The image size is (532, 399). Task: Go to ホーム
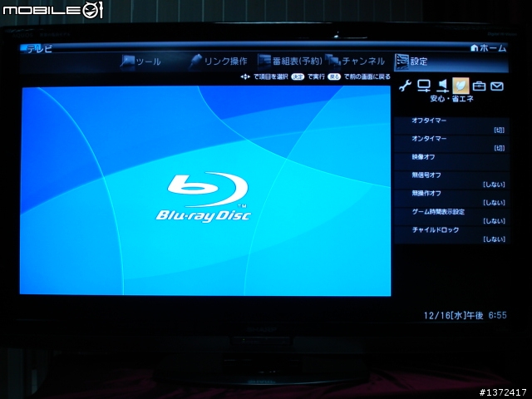coord(489,48)
